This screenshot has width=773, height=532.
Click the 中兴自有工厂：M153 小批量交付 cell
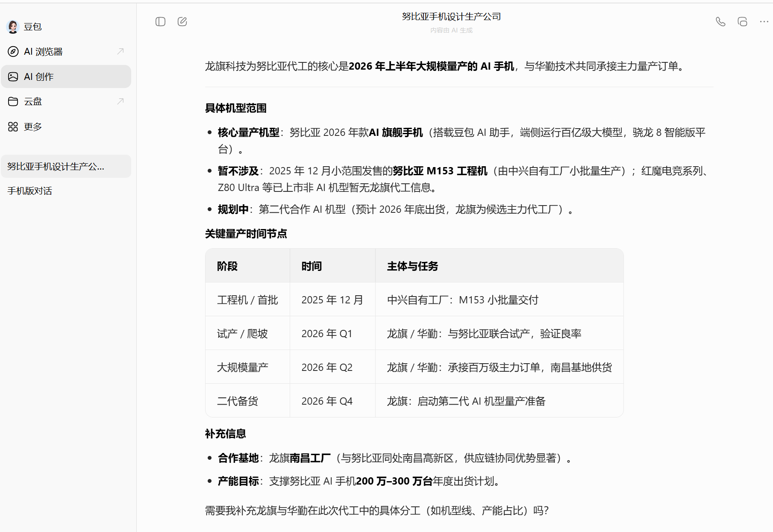click(x=499, y=300)
